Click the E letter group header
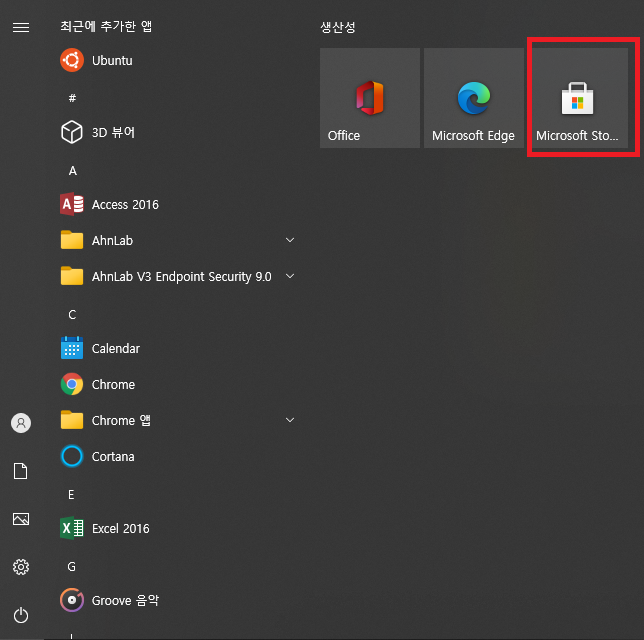644x640 pixels. (x=71, y=495)
